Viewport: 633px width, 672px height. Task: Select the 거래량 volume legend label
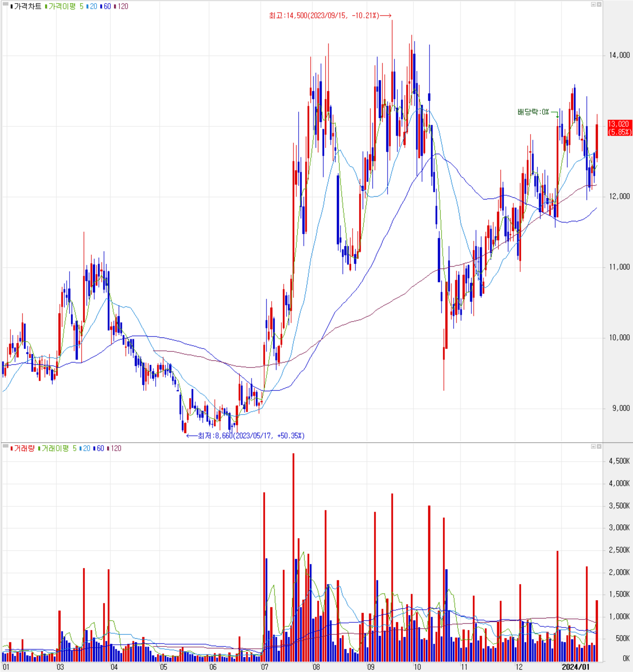coord(24,448)
